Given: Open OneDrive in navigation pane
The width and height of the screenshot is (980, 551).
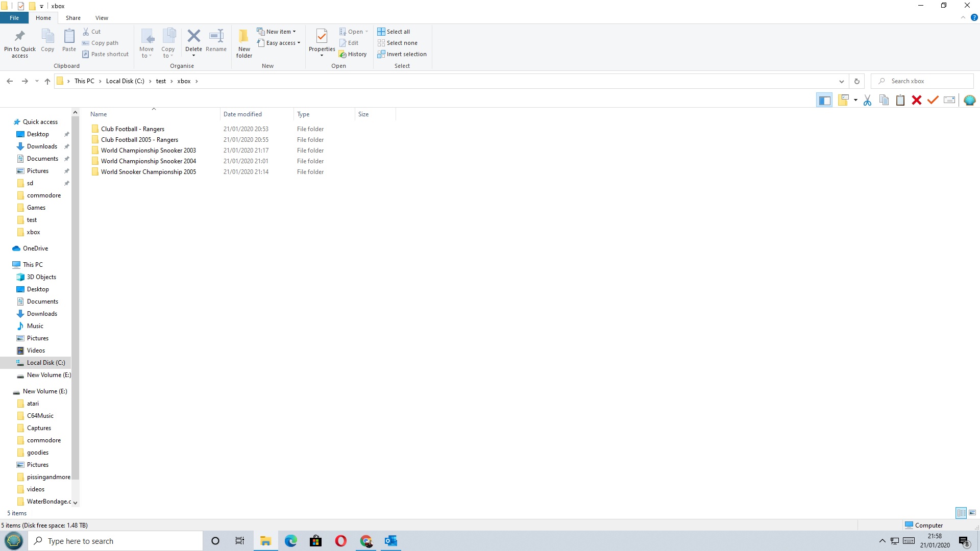Looking at the screenshot, I should [x=35, y=248].
